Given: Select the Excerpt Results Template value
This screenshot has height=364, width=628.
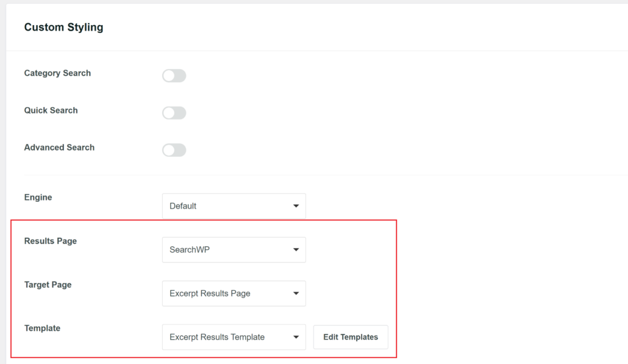Looking at the screenshot, I should [x=216, y=337].
